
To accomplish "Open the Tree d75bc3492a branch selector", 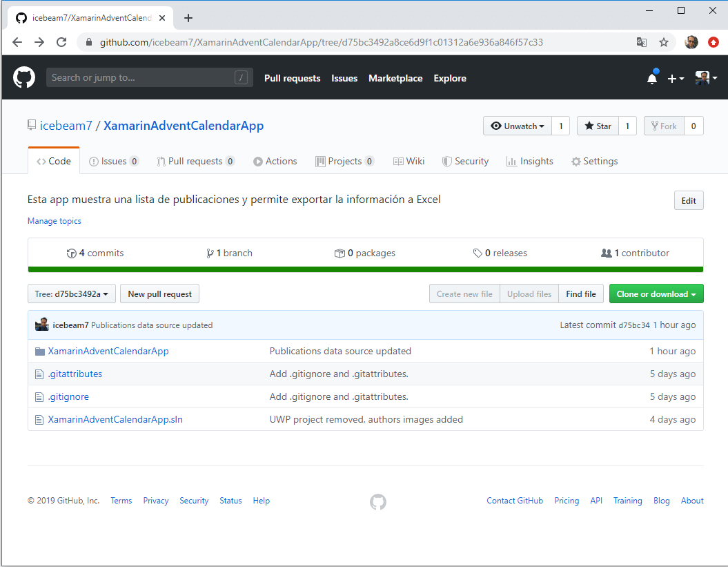I will [x=71, y=293].
